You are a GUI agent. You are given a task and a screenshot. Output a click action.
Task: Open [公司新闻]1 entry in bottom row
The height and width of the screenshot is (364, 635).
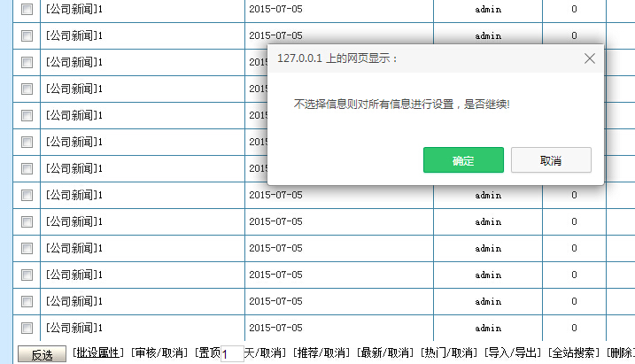(74, 328)
